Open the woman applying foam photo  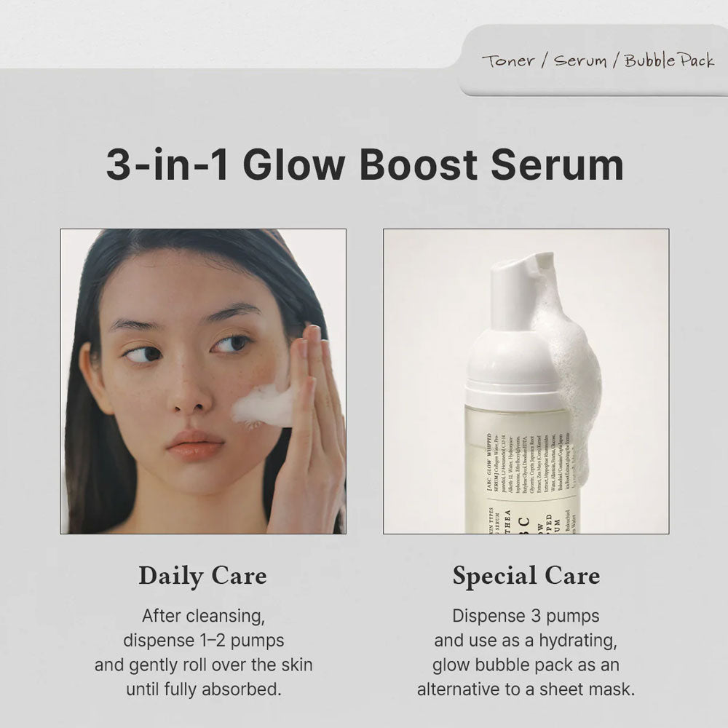point(203,381)
